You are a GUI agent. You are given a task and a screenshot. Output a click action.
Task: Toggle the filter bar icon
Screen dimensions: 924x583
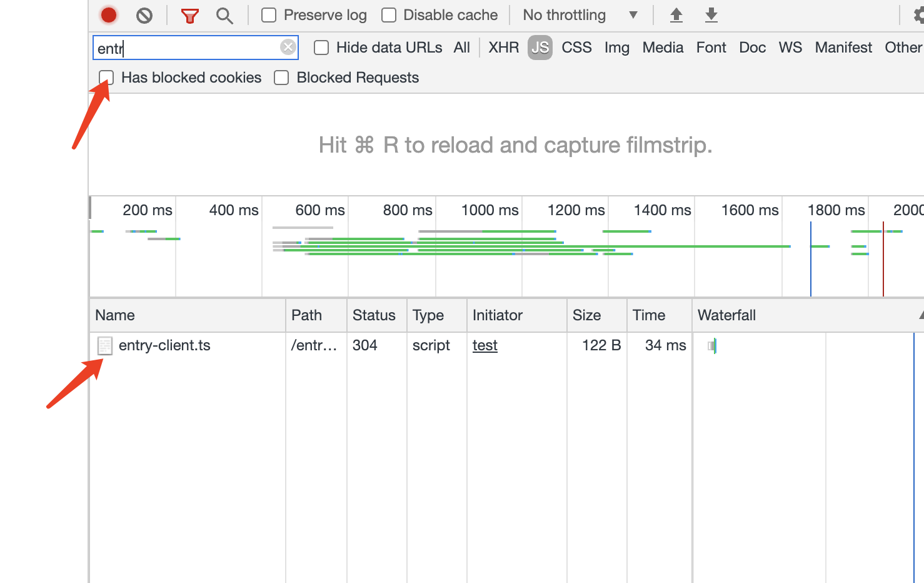189,14
